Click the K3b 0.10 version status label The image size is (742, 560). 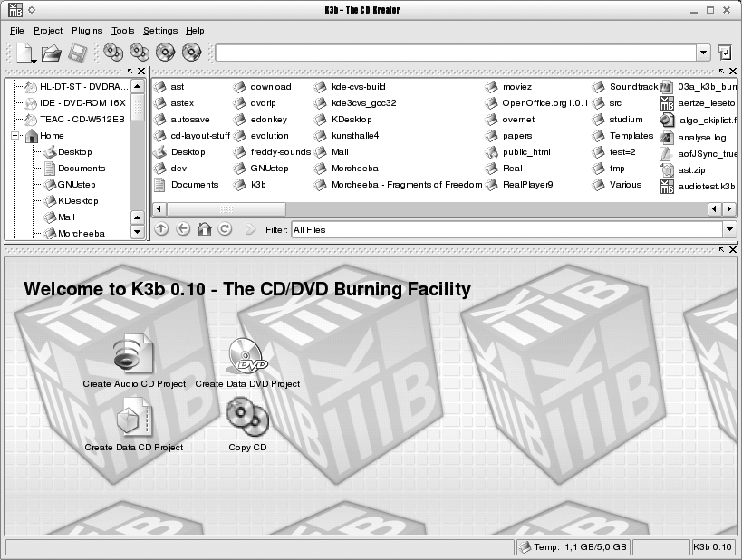[713, 547]
